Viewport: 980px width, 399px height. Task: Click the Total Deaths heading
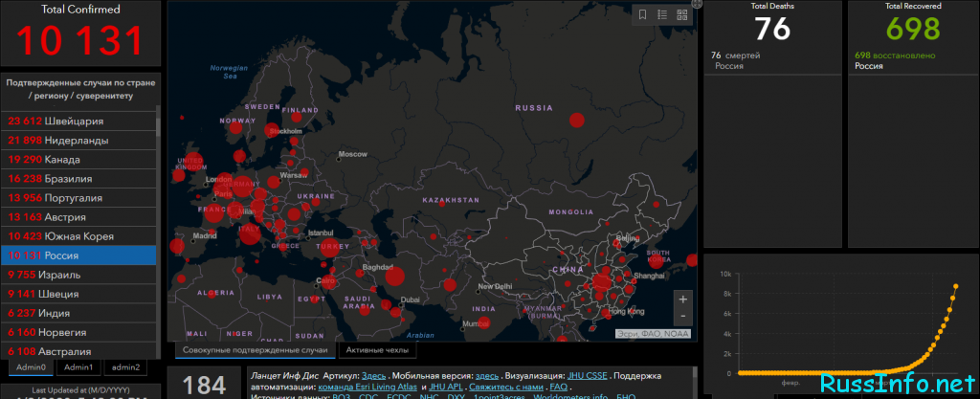pos(772,6)
